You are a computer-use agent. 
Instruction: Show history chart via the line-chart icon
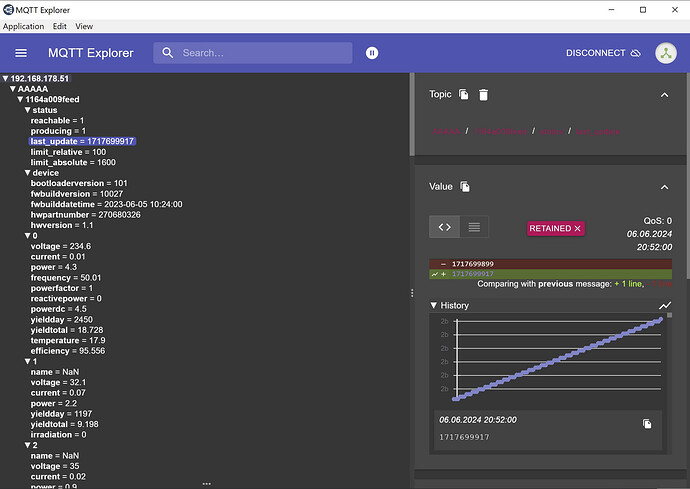pos(665,305)
